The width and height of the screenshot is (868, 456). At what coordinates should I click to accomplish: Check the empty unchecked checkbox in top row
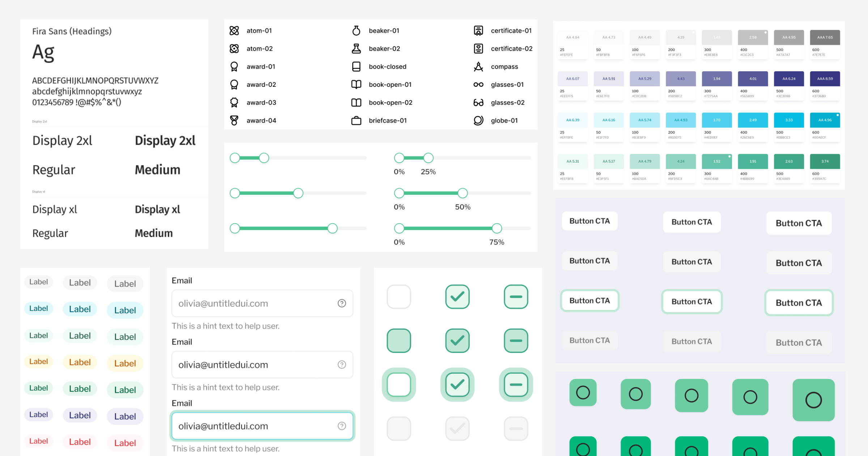399,297
